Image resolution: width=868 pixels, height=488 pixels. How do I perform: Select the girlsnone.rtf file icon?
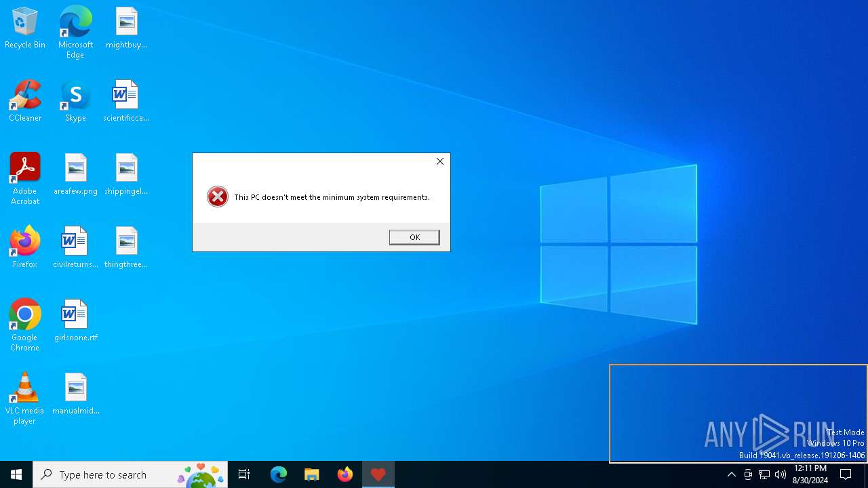[75, 321]
